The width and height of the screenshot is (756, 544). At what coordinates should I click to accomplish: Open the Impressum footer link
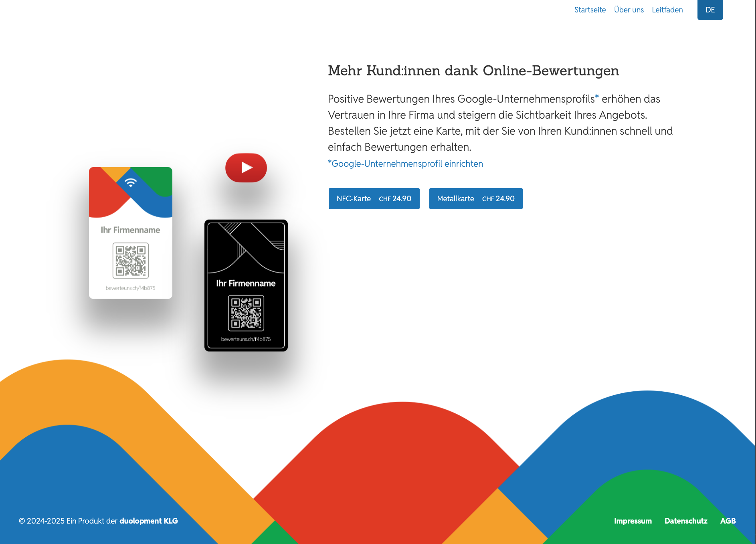pos(633,521)
